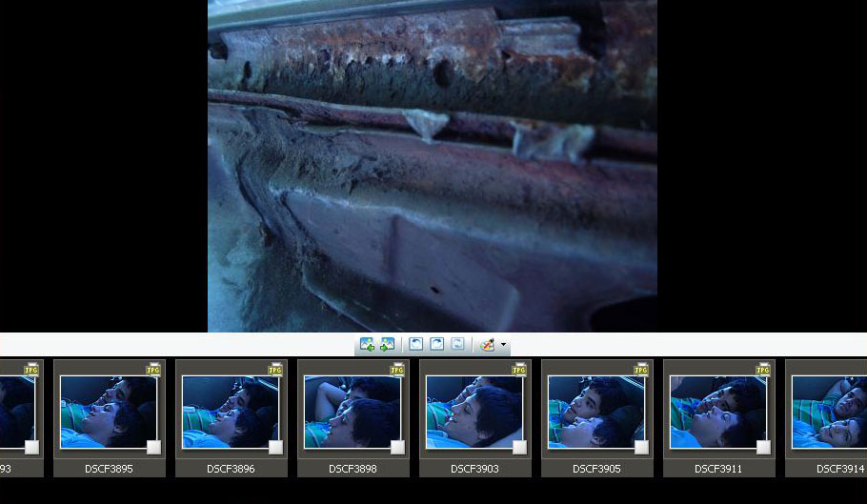The image size is (867, 504).
Task: Select the DSCF3911 thumbnail image
Action: [718, 412]
